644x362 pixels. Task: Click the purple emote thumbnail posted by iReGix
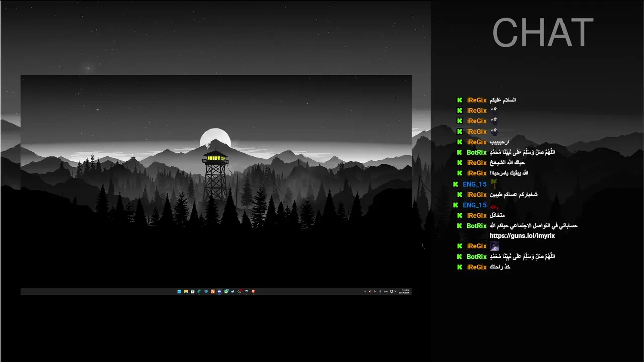point(495,246)
